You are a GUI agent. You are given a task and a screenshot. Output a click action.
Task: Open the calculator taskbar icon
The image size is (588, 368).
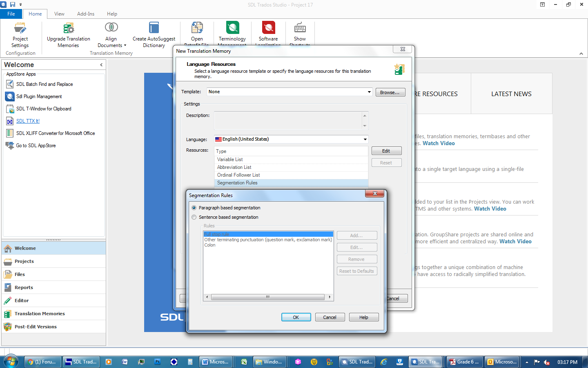click(x=190, y=362)
